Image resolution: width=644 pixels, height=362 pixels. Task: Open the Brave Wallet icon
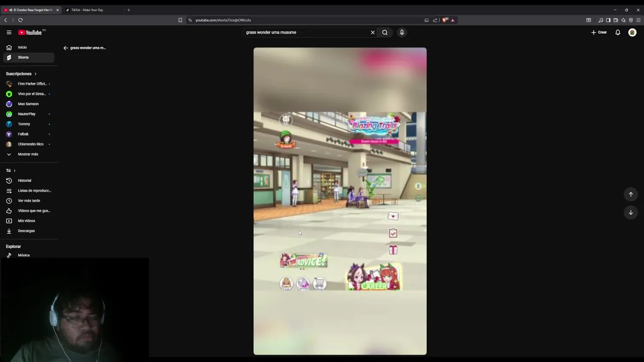[x=615, y=20]
